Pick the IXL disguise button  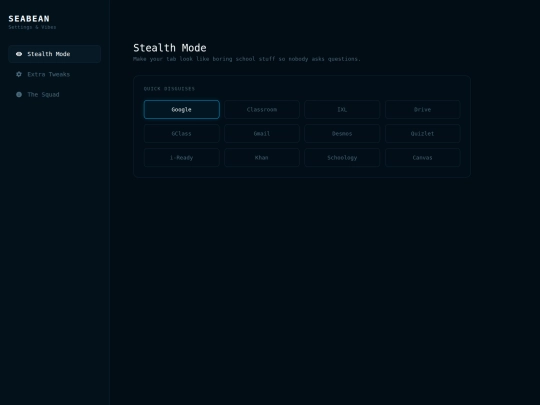(x=342, y=110)
